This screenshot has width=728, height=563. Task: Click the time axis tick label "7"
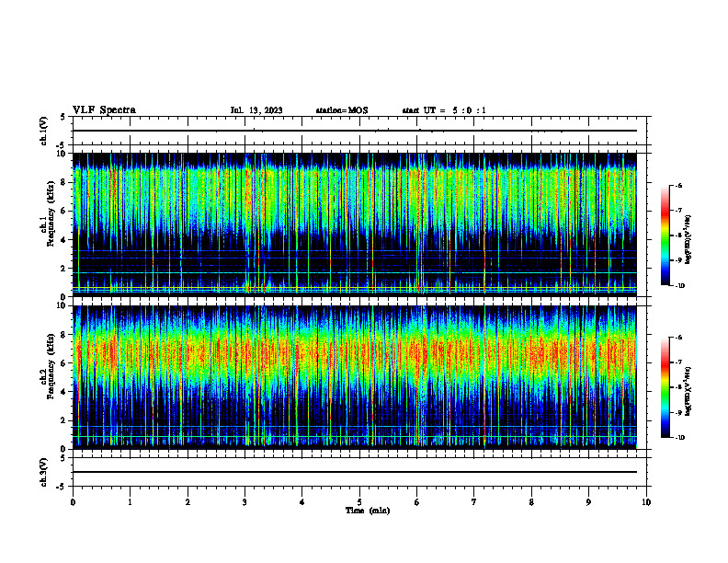(474, 502)
